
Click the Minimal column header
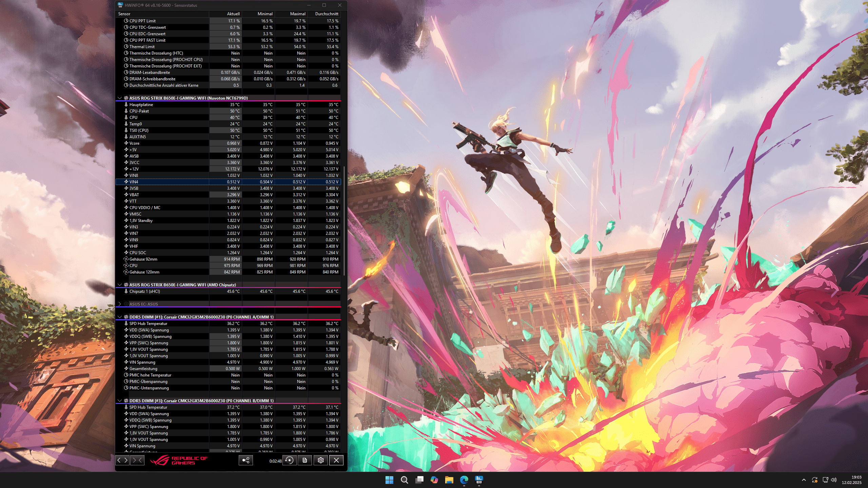tap(258, 14)
